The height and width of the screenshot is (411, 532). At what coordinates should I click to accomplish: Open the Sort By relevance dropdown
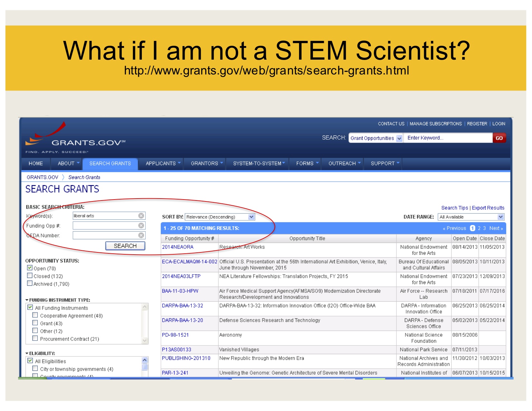coord(220,217)
